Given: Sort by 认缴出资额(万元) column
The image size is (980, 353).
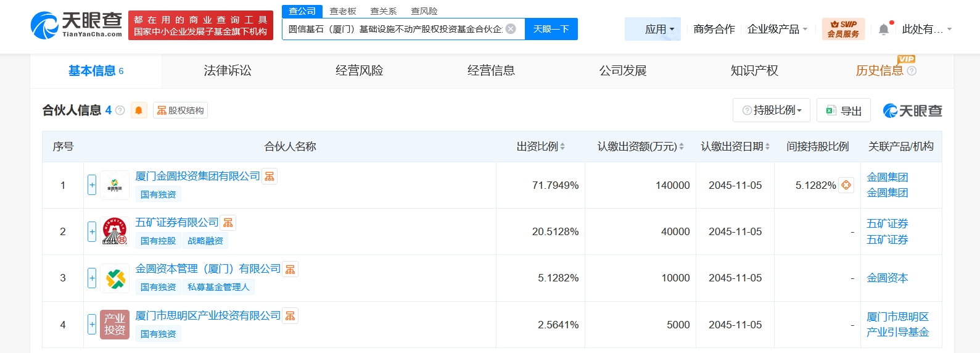Looking at the screenshot, I should click(x=640, y=147).
